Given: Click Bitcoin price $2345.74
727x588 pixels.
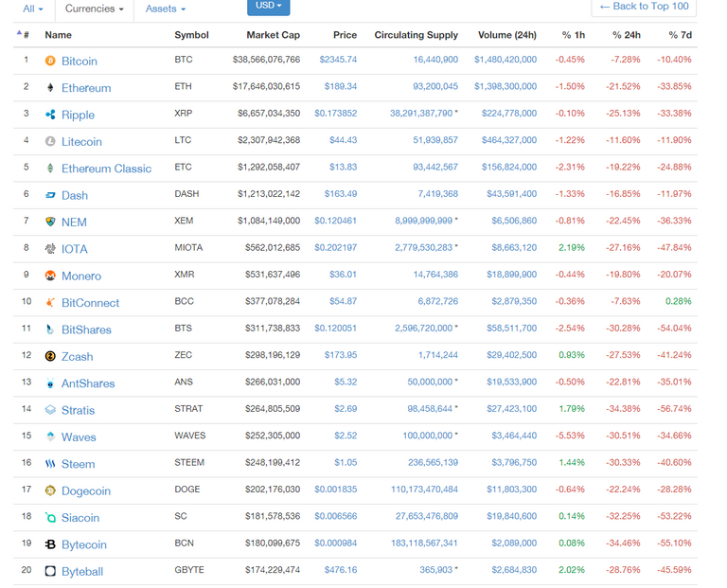Looking at the screenshot, I should point(338,60).
